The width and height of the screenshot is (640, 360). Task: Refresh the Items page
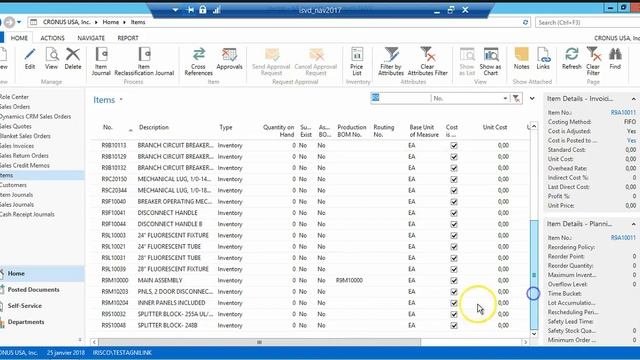(571, 58)
